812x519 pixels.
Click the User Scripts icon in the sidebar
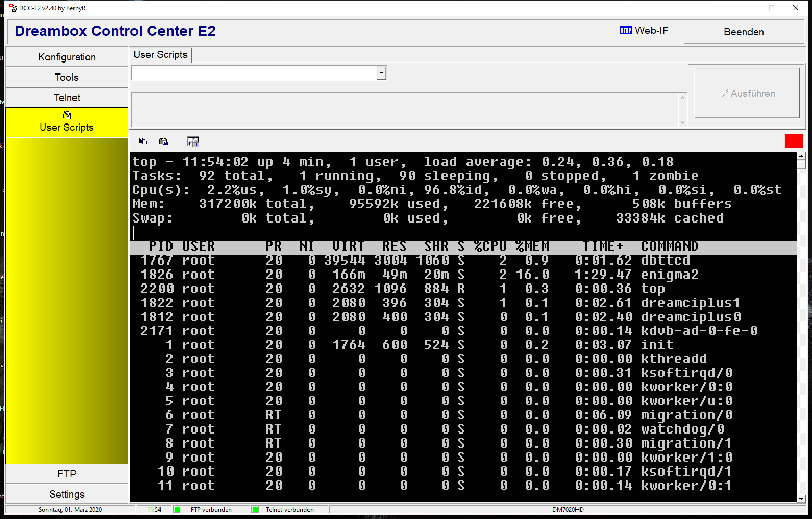point(67,115)
